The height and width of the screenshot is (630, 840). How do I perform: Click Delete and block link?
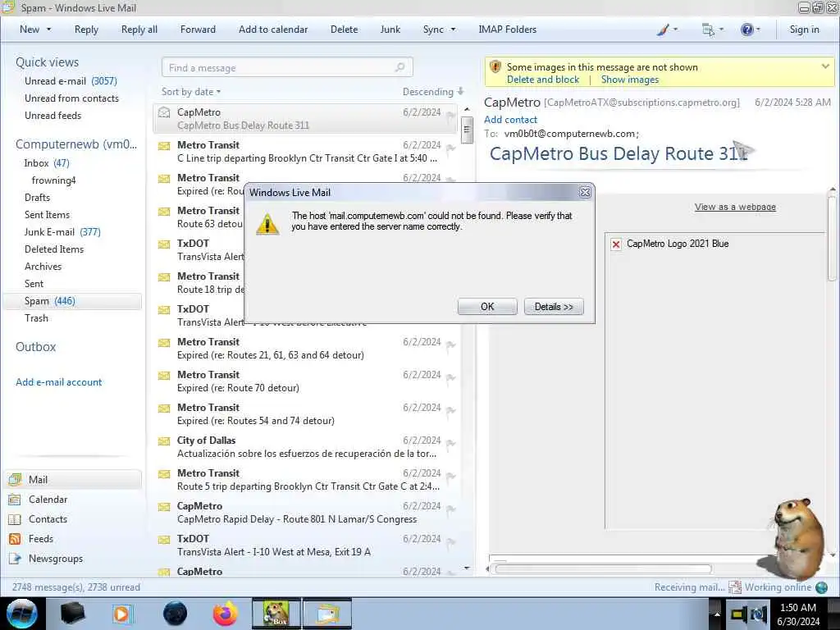(x=543, y=80)
